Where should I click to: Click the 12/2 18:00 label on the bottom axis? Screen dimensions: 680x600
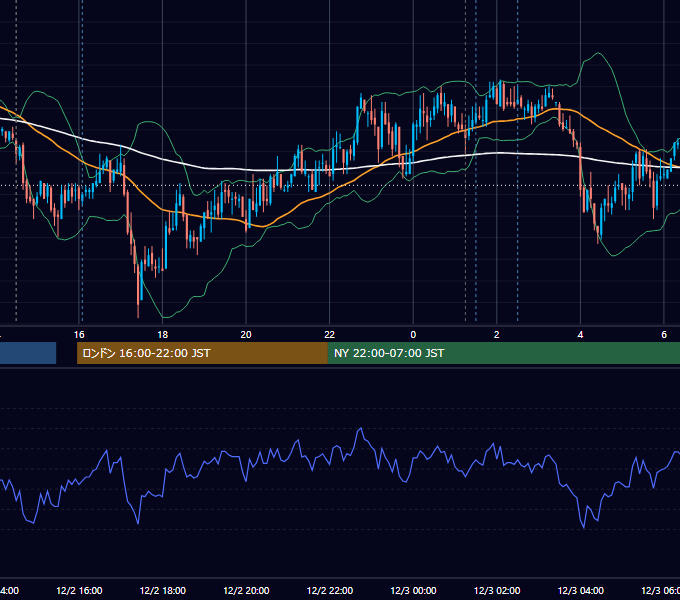(x=163, y=591)
